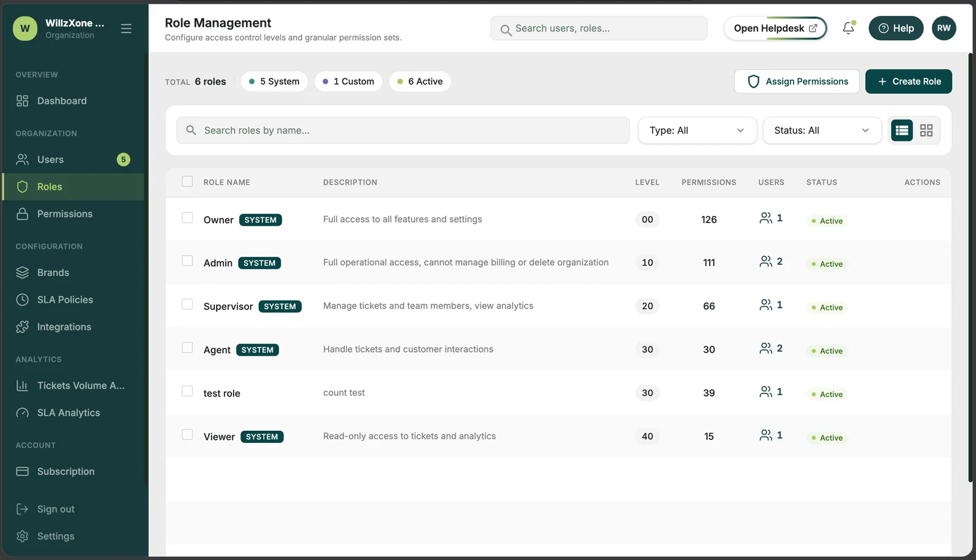Open the Type: All dropdown
The image size is (976, 560).
(697, 131)
